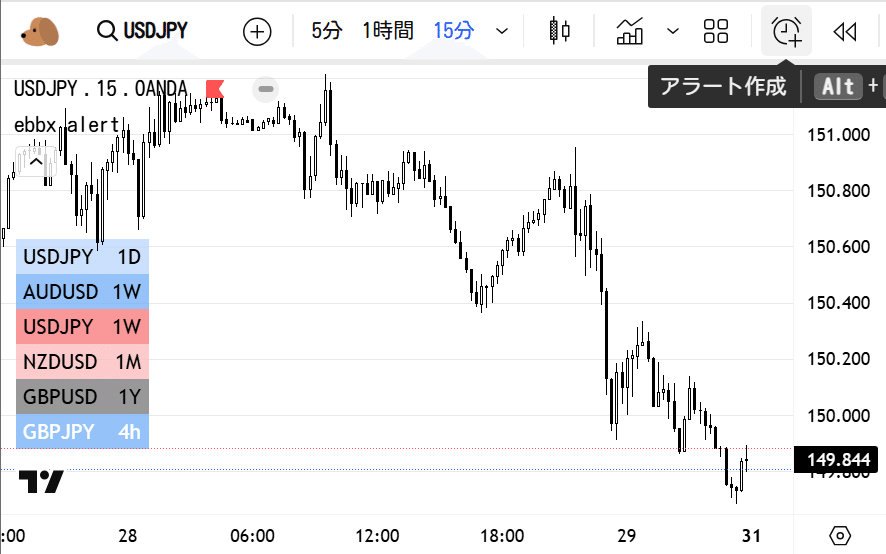Click the USDJPY symbol search
Viewport: 886px width, 554px height.
click(x=142, y=31)
